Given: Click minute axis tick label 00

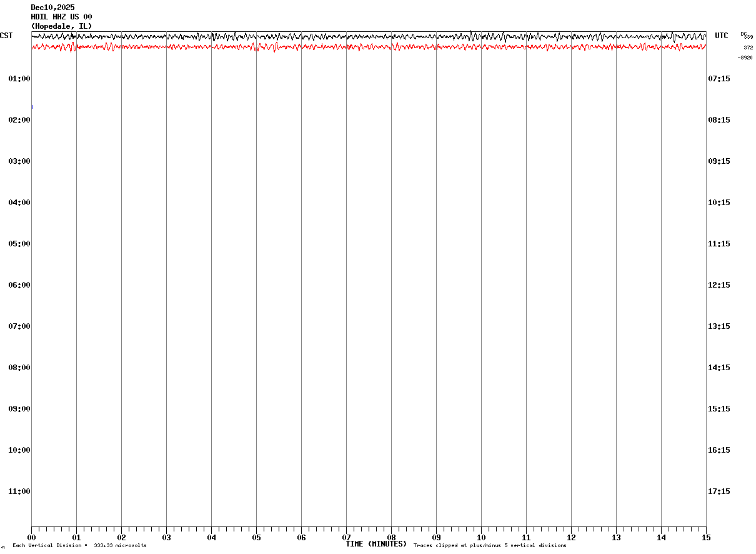Looking at the screenshot, I should click(x=31, y=538).
